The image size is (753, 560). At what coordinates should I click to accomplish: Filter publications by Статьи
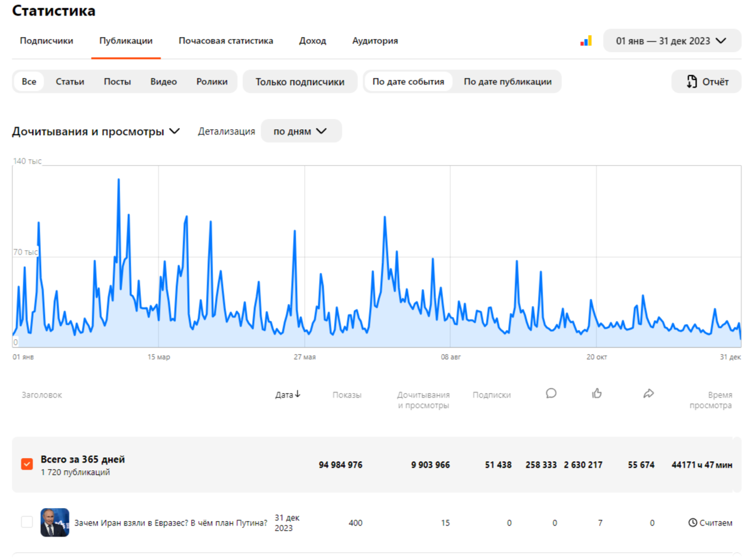point(70,82)
